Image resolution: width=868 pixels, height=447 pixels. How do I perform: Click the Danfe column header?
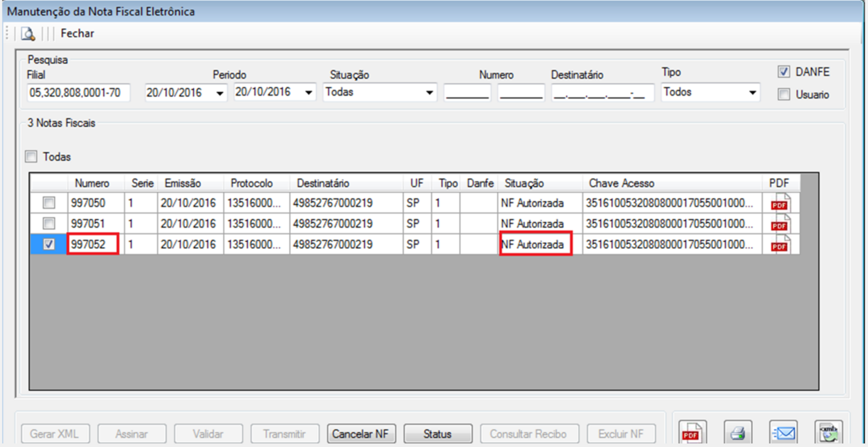tap(479, 183)
